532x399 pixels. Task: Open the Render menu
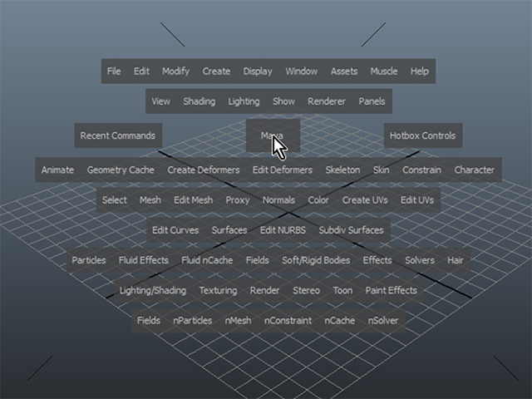(x=265, y=291)
